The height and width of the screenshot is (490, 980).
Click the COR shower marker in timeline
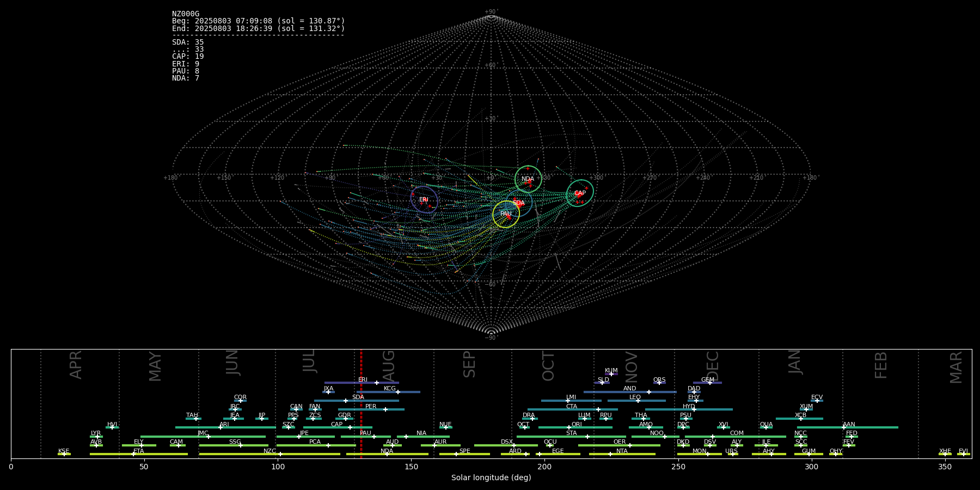pyautogui.click(x=241, y=401)
